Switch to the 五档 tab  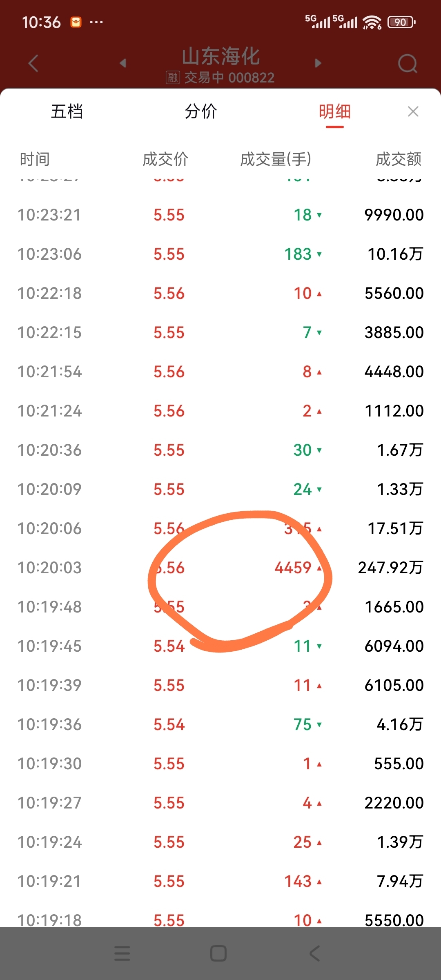67,111
